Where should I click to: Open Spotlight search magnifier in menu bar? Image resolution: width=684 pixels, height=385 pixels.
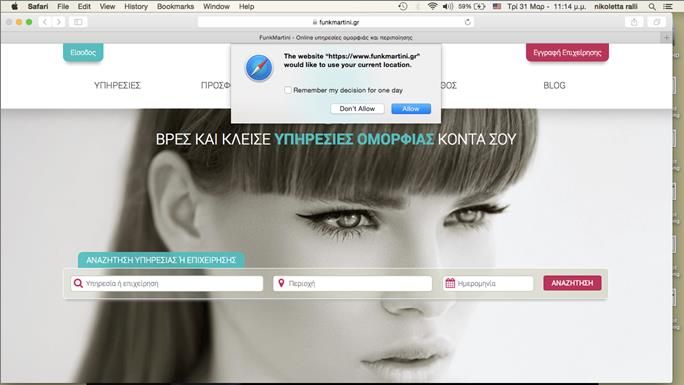coord(652,7)
